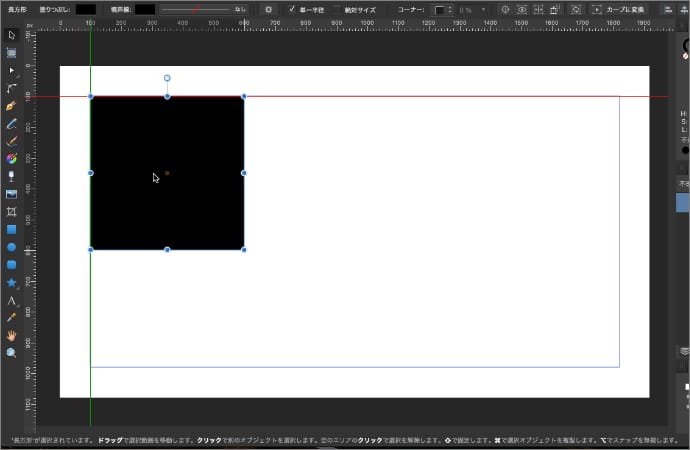This screenshot has height=450, width=690.
Task: Toggle the 単一半径 checkbox
Action: click(x=291, y=9)
